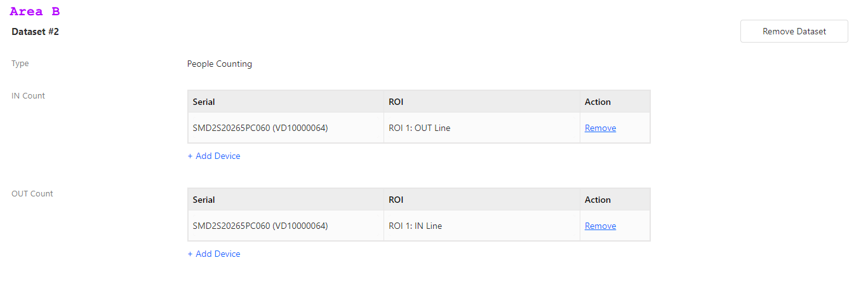Click the People Counting type value
868x281 pixels.
coord(220,64)
